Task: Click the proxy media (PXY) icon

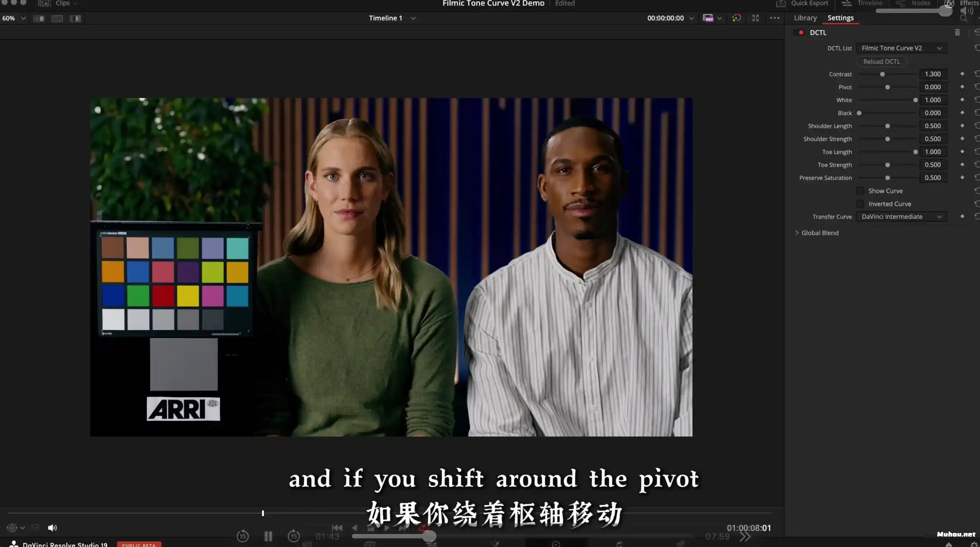Action: (x=708, y=18)
